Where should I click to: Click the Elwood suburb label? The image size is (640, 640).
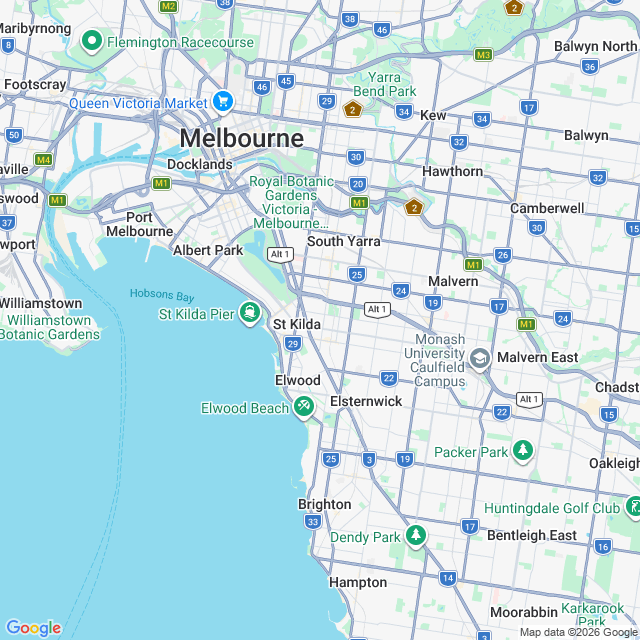(298, 380)
